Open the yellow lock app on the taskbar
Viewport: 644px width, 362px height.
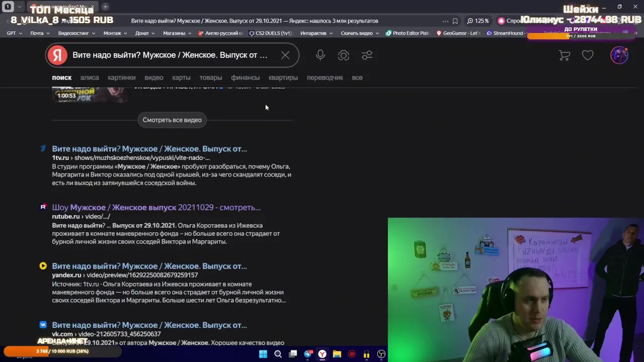[x=366, y=354]
